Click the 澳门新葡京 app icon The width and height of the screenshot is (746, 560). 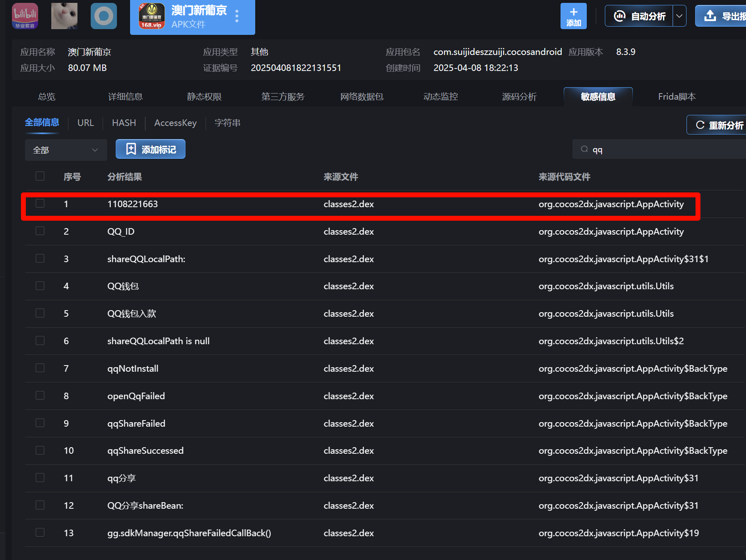click(x=152, y=16)
